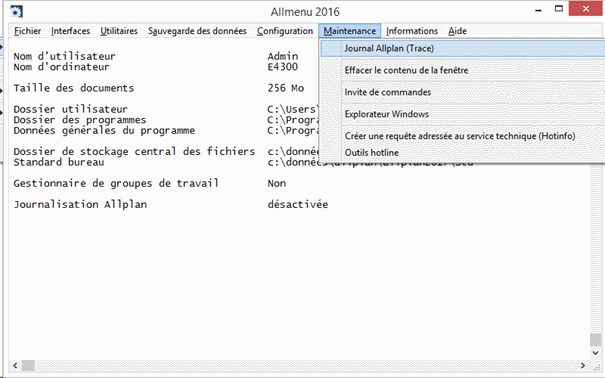The width and height of the screenshot is (605, 378).
Task: Open the Configuration menu
Action: 285,31
